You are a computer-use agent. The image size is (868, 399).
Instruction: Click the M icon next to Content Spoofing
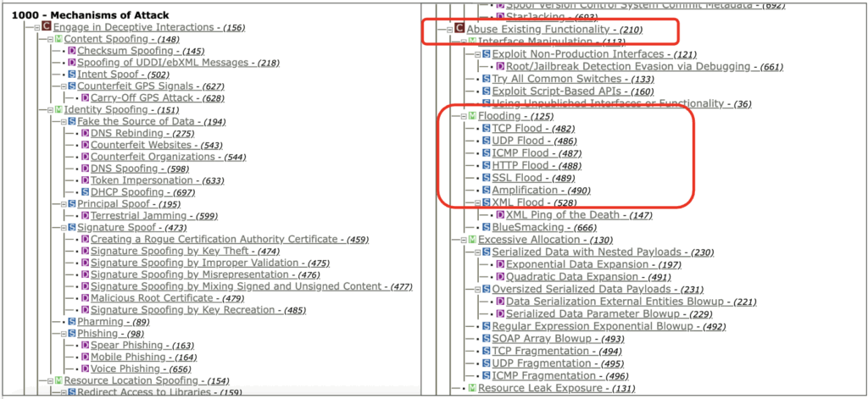(x=58, y=40)
